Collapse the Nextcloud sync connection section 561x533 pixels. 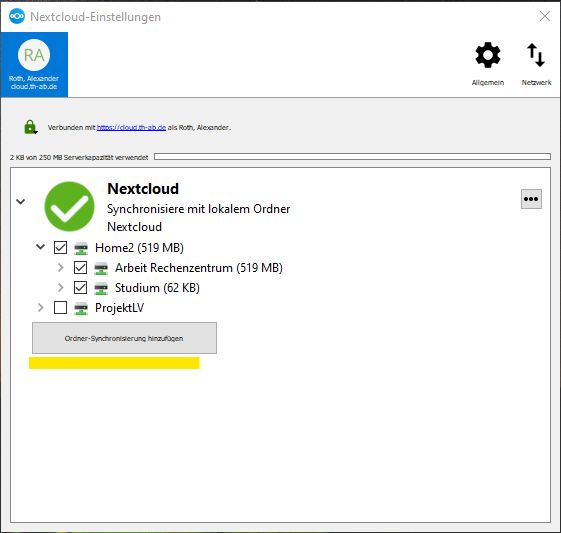(x=21, y=202)
